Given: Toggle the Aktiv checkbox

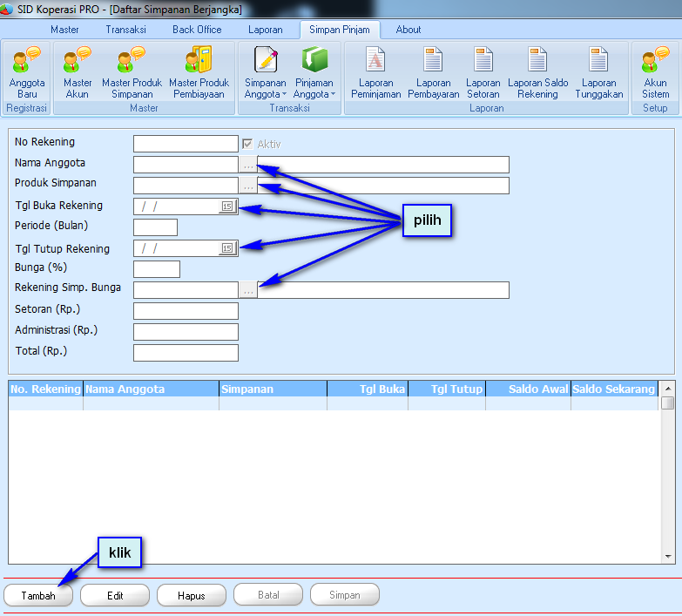Looking at the screenshot, I should 247,144.
